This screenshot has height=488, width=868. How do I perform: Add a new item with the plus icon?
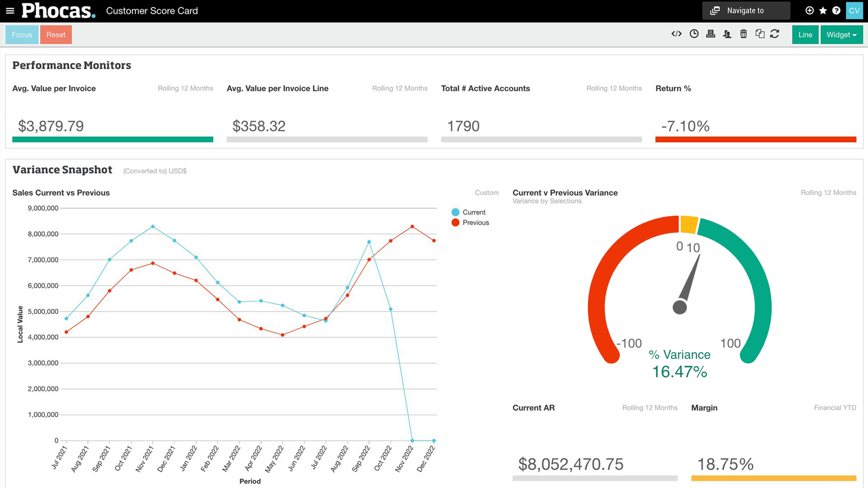(x=810, y=10)
